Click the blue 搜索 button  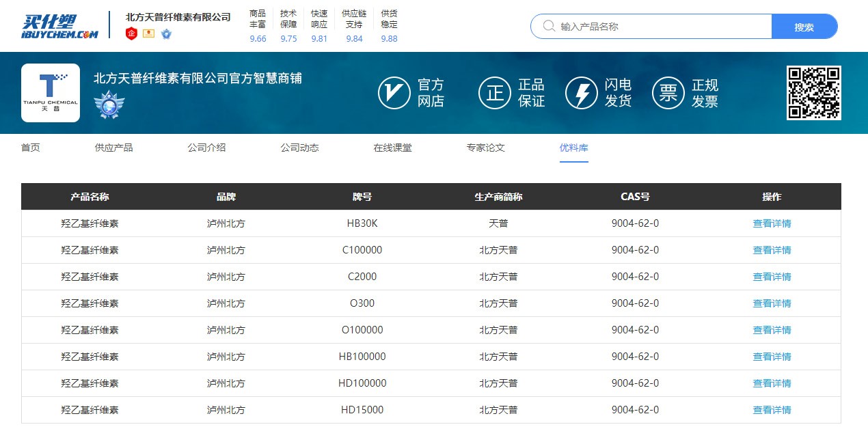(804, 27)
